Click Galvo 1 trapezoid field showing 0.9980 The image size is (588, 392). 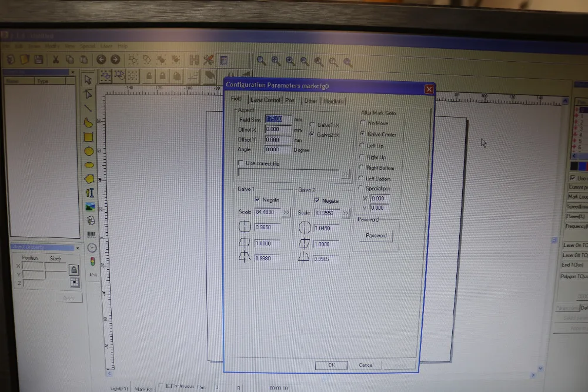(x=267, y=258)
